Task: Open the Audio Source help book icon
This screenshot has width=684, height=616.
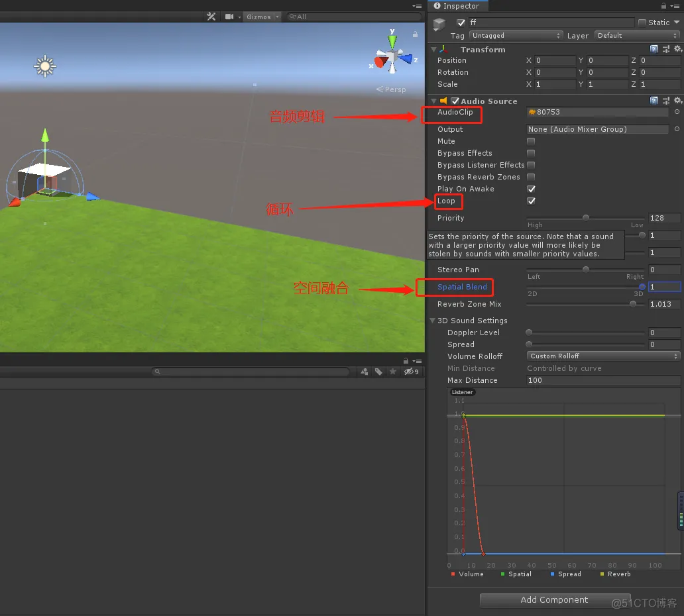Action: pyautogui.click(x=654, y=101)
